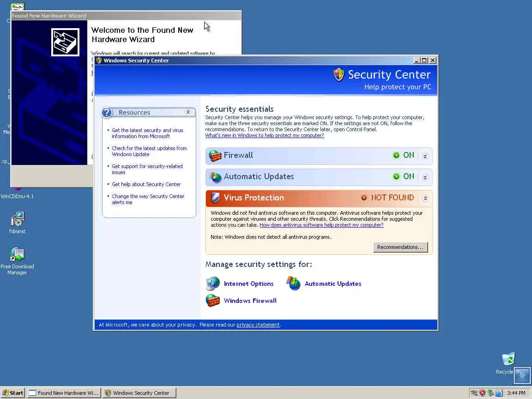This screenshot has width=532, height=399.
Task: Click the taskbar clock showing 3:44 PM
Action: (516, 393)
